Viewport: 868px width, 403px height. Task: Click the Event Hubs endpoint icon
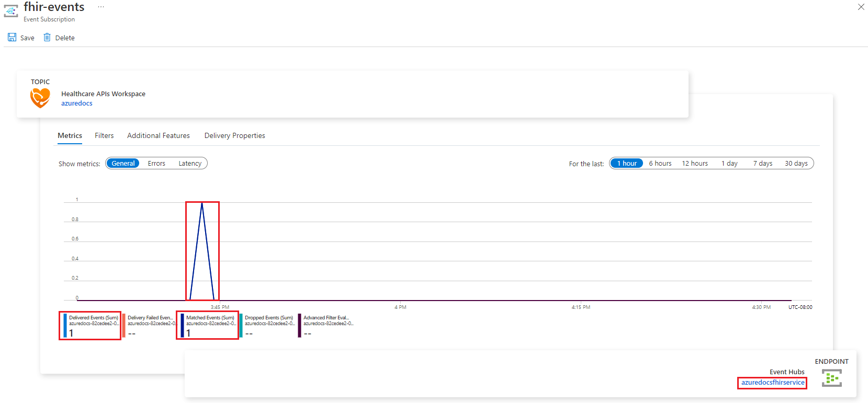[x=831, y=378]
